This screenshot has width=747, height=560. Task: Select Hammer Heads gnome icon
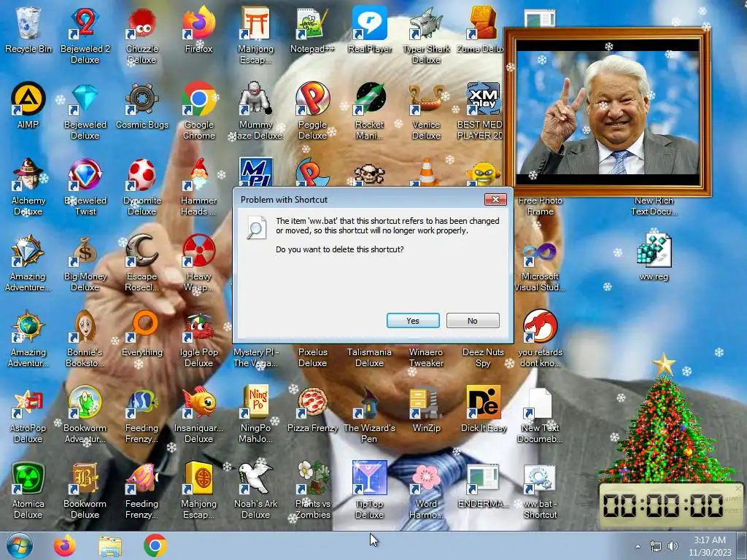(198, 187)
